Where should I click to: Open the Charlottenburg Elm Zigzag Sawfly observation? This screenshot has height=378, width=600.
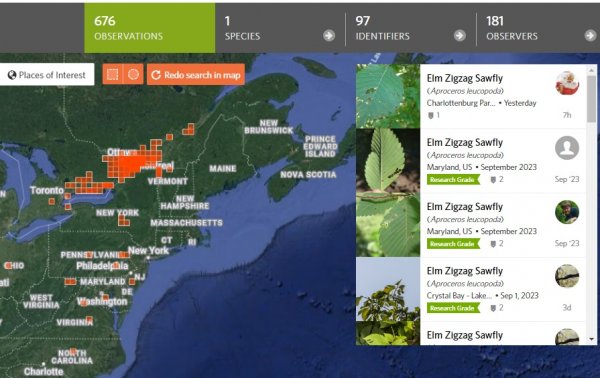(x=465, y=78)
